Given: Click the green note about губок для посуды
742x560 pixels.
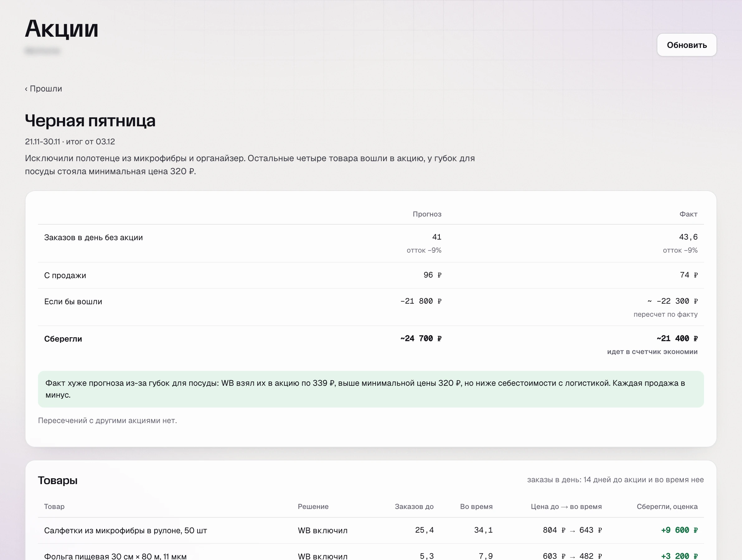Looking at the screenshot, I should [x=371, y=389].
